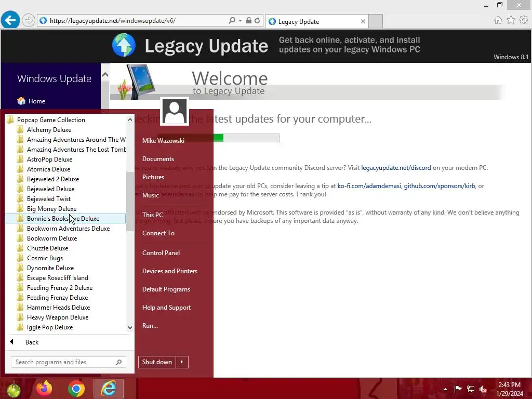Open Chuzzle Deluxe folder

tap(65, 248)
